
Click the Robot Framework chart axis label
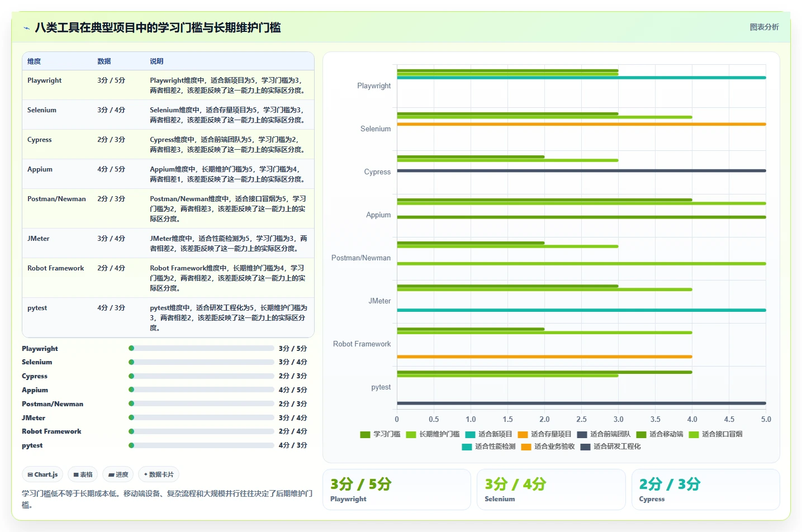362,344
